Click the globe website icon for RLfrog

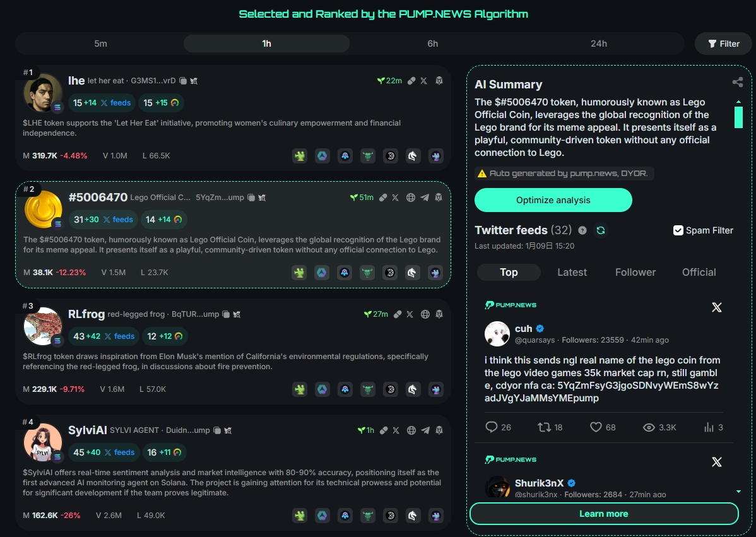[425, 314]
